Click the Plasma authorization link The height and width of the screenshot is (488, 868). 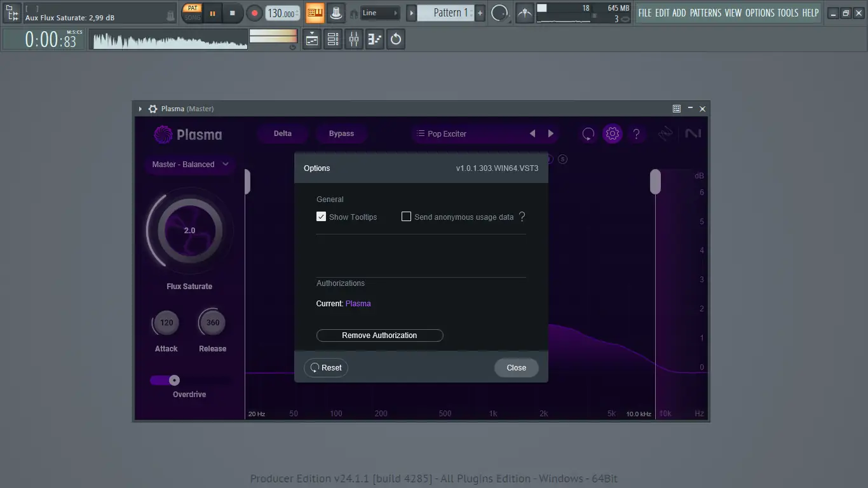358,304
